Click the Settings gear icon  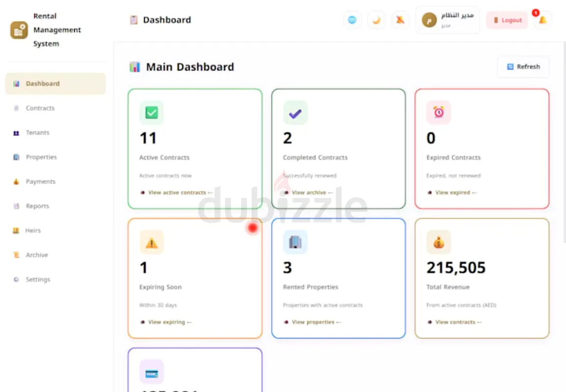(16, 280)
